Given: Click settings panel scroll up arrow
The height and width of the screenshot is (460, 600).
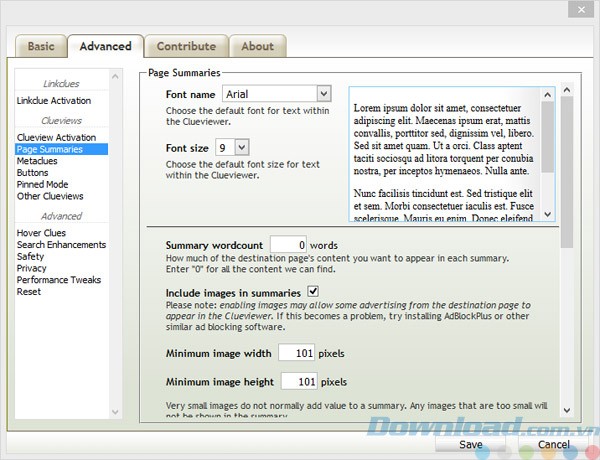Looking at the screenshot, I should [567, 90].
